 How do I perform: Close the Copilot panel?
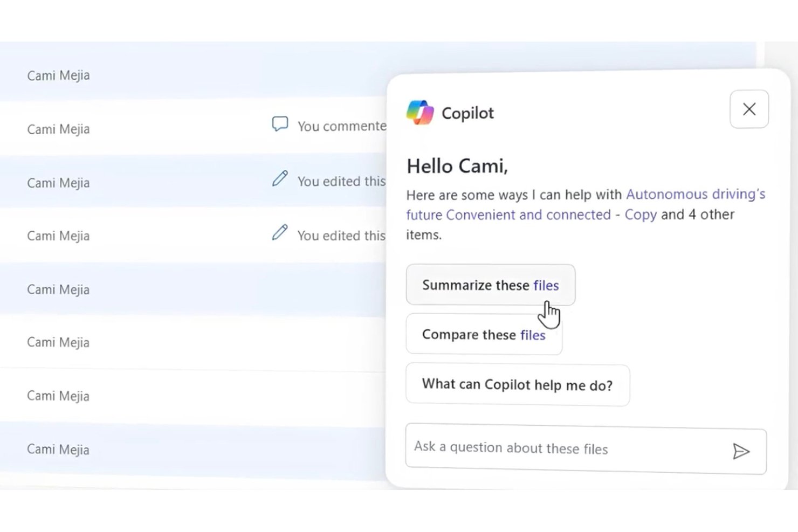click(x=749, y=109)
